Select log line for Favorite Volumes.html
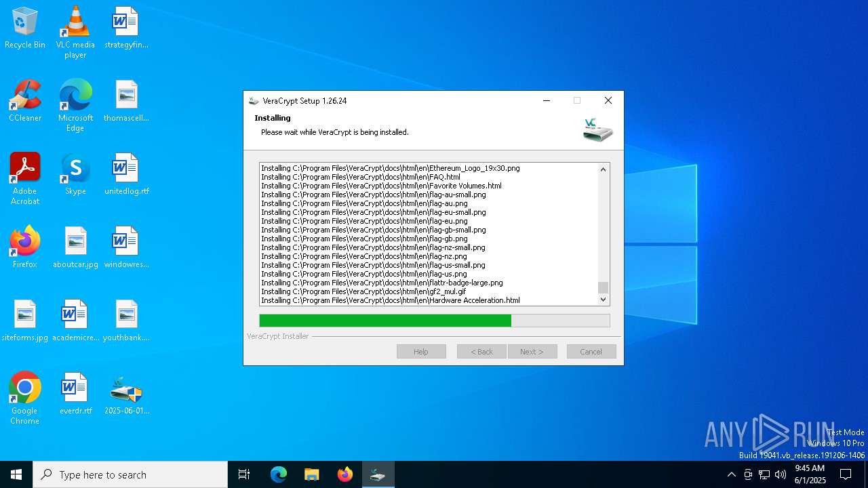Image resolution: width=868 pixels, height=488 pixels. click(x=381, y=186)
